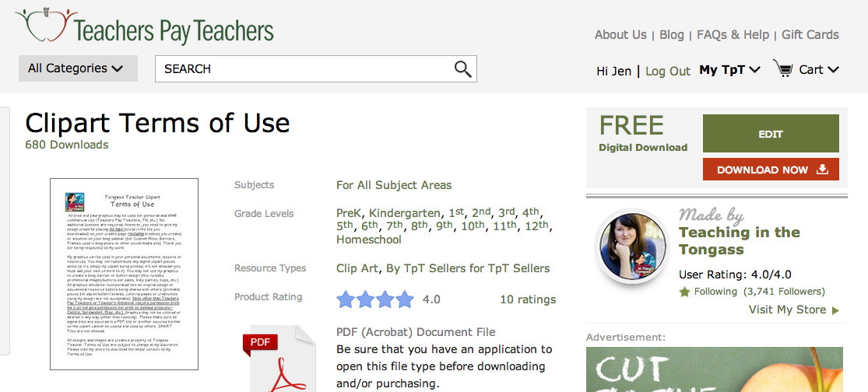The height and width of the screenshot is (392, 868).
Task: Open the All Categories dropdown
Action: pyautogui.click(x=78, y=68)
